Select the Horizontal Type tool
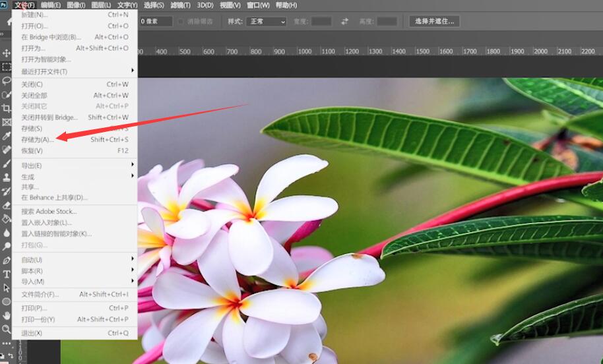The image size is (603, 364). [x=6, y=274]
